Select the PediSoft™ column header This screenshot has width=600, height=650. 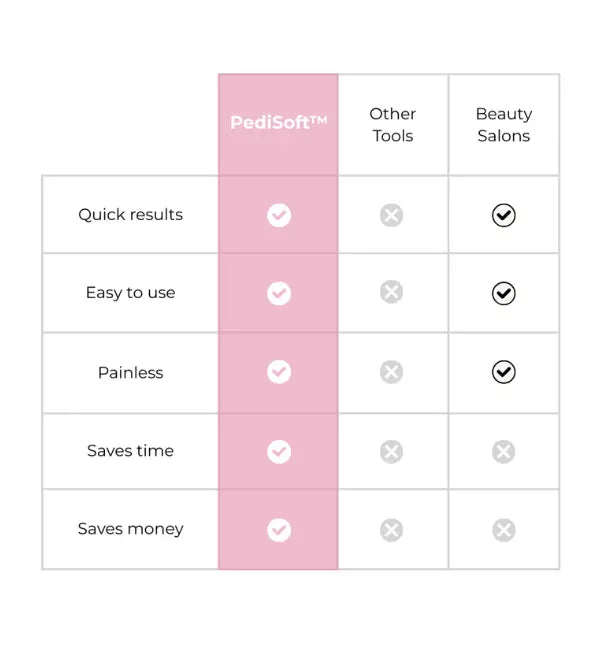pos(279,123)
